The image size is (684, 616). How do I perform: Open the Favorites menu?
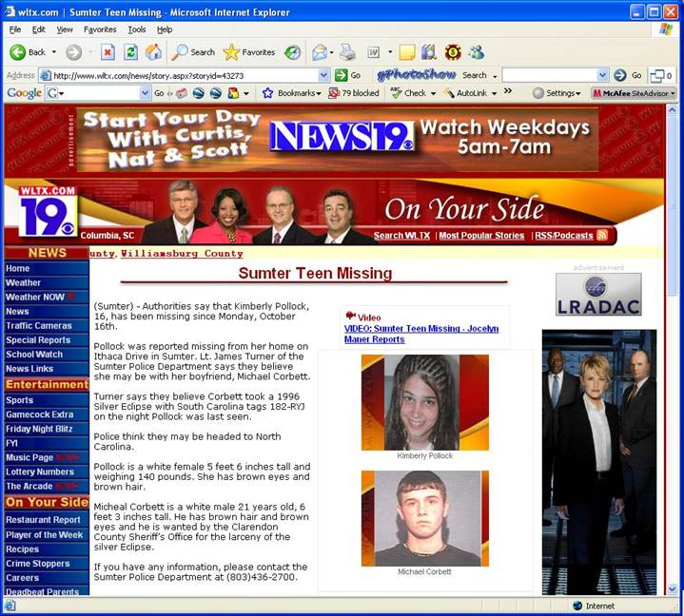100,29
